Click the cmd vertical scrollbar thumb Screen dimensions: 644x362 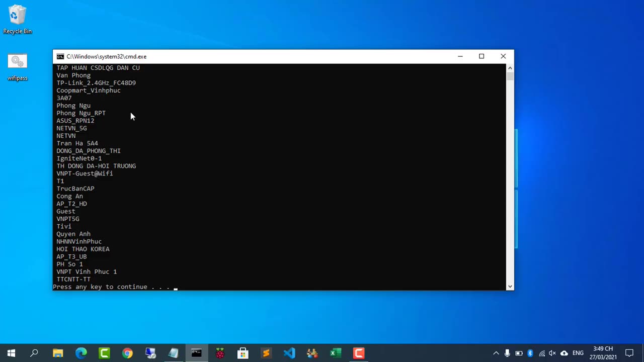pos(510,76)
